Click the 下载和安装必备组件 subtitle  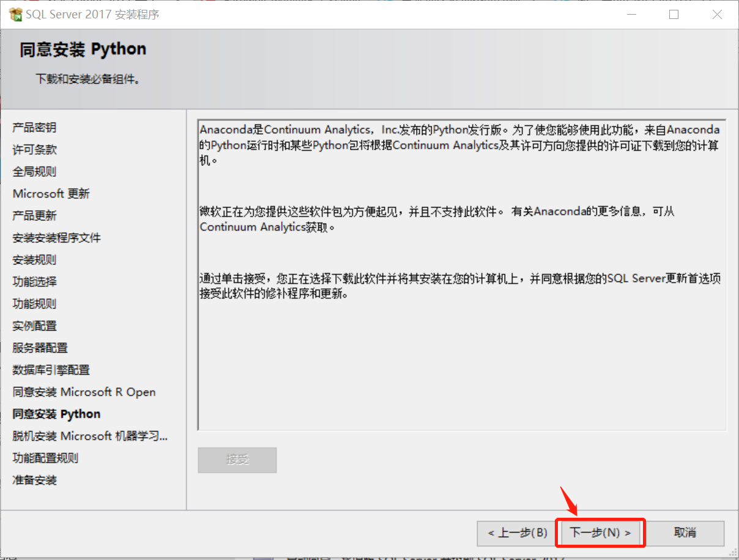coord(88,79)
